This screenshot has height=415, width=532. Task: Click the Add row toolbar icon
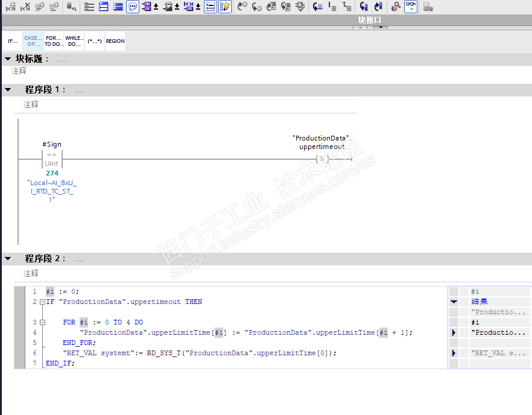tap(54, 7)
